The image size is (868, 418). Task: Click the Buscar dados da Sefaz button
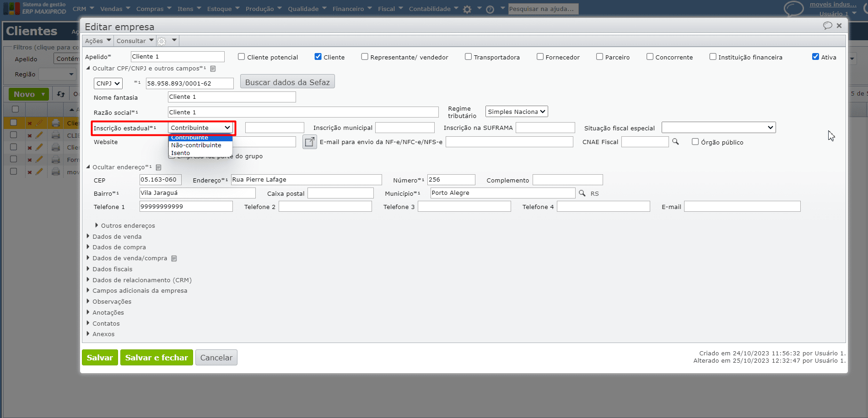[x=287, y=82]
